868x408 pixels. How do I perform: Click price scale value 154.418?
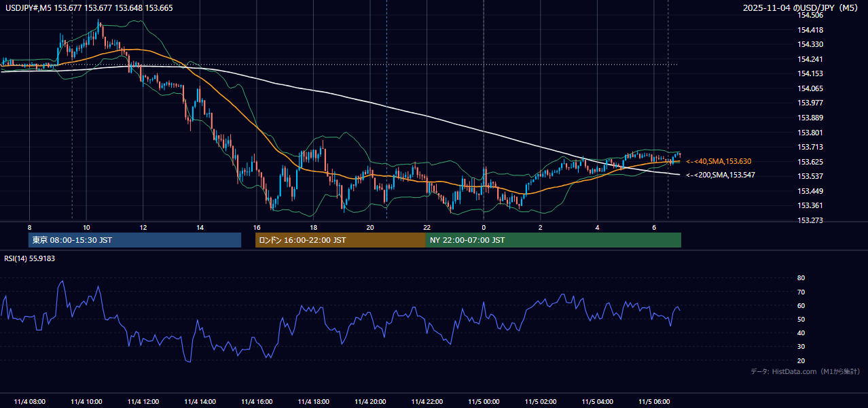coord(810,30)
